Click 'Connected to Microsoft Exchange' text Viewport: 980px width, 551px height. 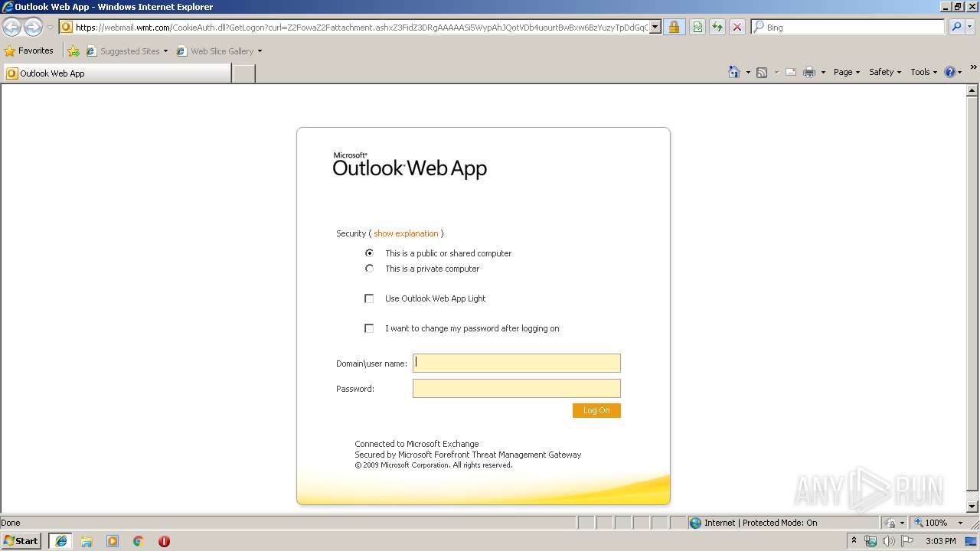[416, 444]
